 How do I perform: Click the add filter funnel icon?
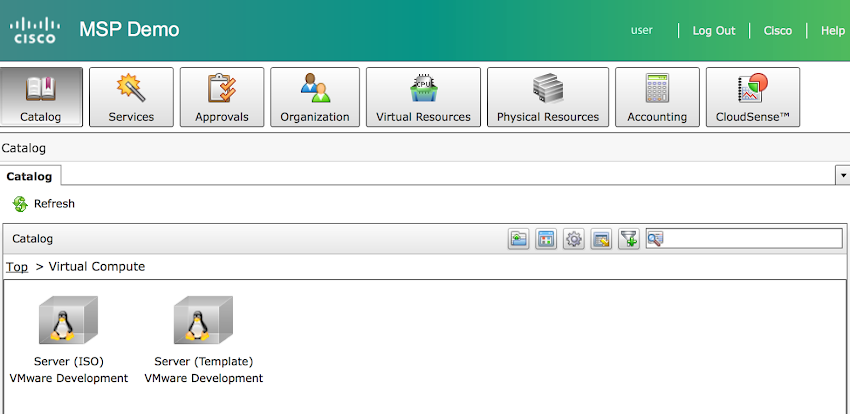[x=629, y=239]
